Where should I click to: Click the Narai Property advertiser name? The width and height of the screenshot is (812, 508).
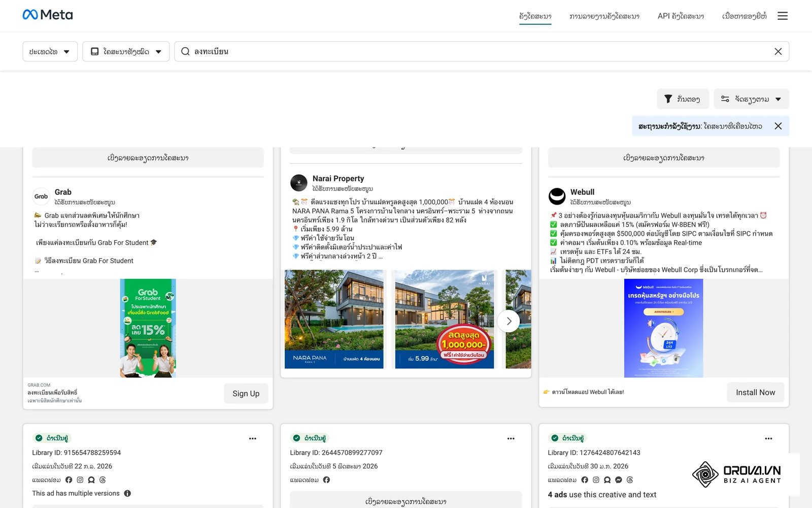point(338,178)
